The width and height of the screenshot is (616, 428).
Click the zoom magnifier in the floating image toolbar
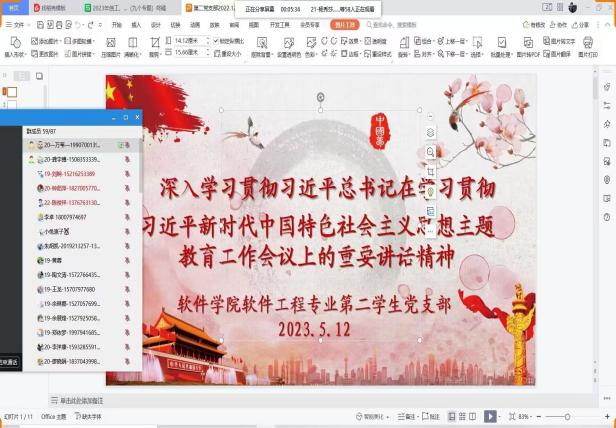pos(430,151)
